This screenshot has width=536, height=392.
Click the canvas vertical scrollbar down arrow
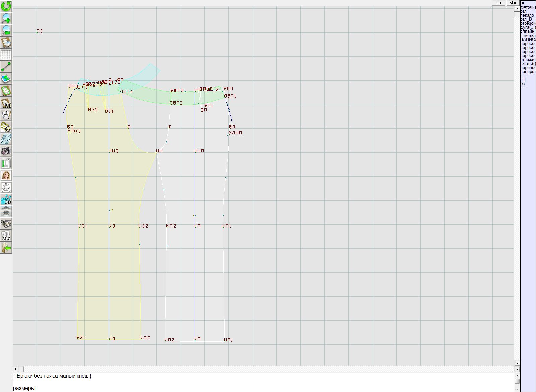pyautogui.click(x=517, y=363)
